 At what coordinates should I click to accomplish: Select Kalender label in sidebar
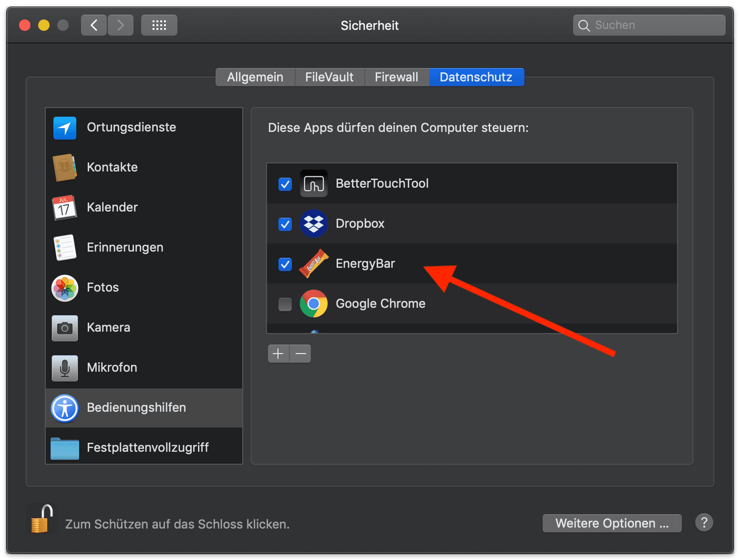pos(112,207)
